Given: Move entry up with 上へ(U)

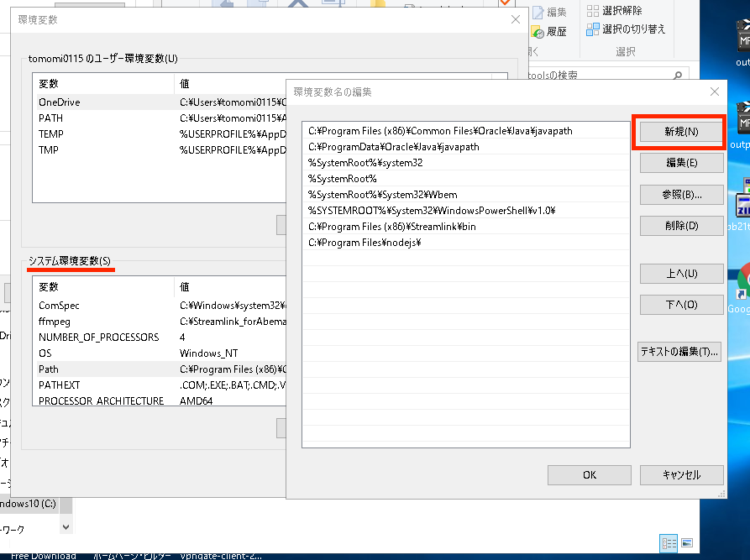Looking at the screenshot, I should [681, 274].
